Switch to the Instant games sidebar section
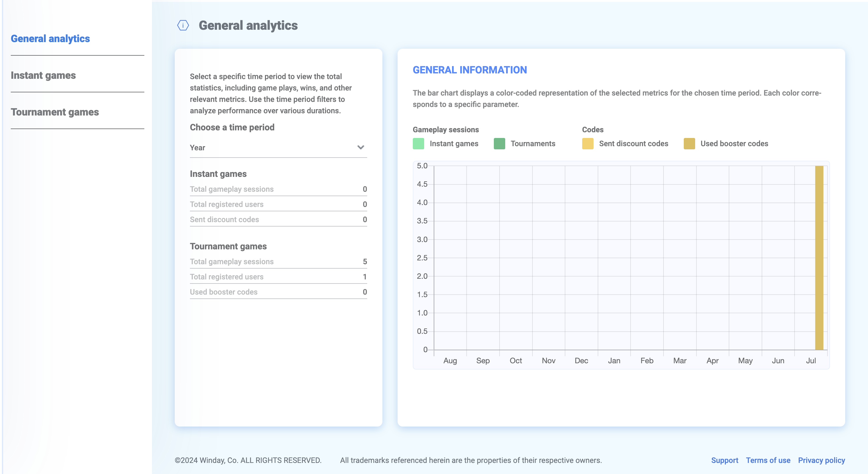868x474 pixels. coord(43,75)
